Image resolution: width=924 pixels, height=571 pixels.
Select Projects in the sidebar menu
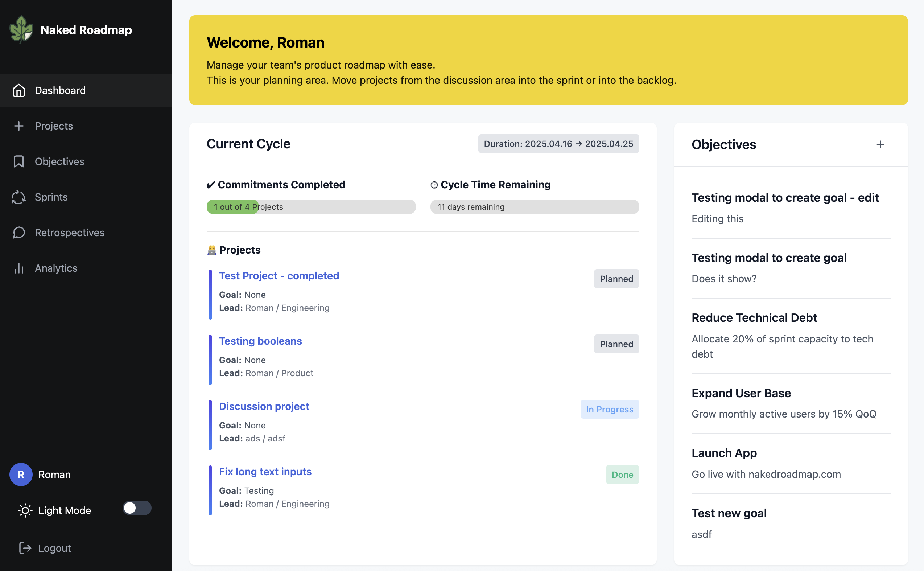click(54, 126)
